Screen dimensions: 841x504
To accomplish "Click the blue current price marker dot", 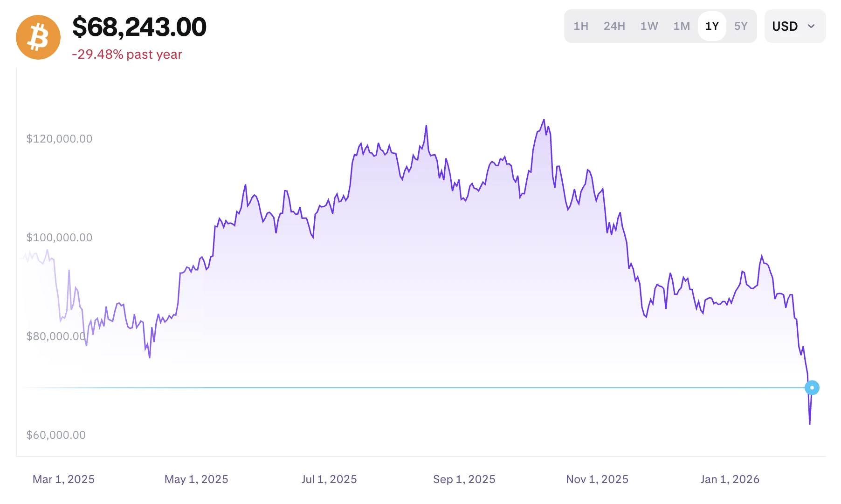I will 812,388.
